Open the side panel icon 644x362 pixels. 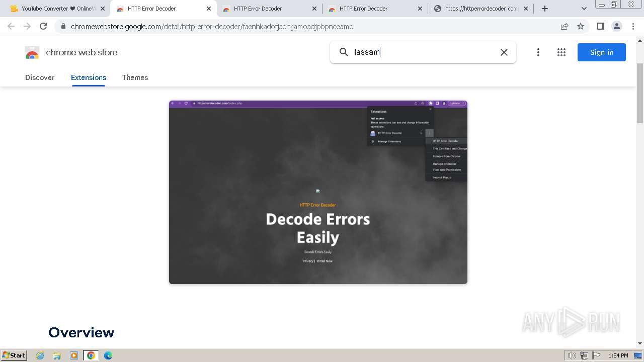pos(600,26)
